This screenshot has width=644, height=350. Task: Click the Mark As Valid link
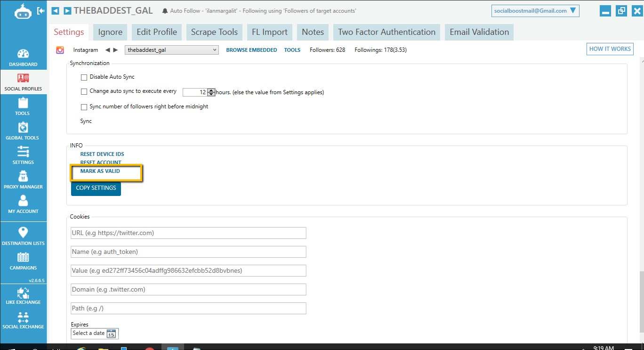pyautogui.click(x=100, y=171)
